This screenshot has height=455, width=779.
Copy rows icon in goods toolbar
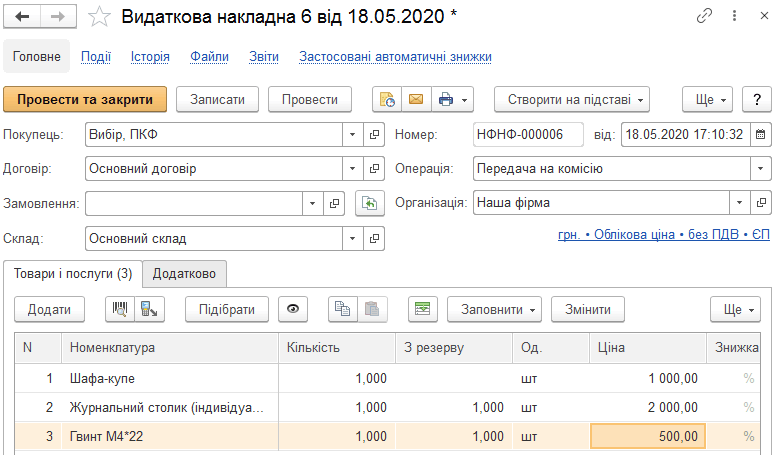click(343, 309)
